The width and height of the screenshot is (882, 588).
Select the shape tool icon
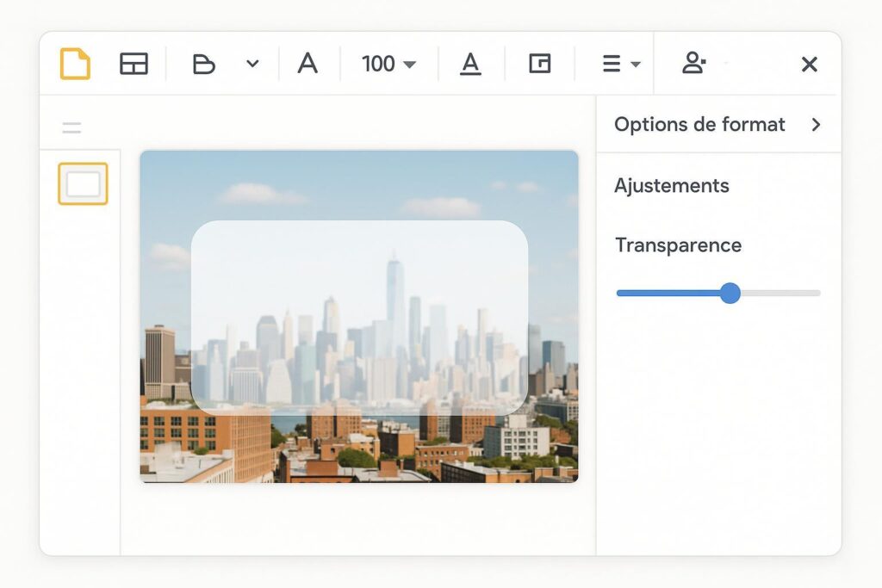point(203,64)
